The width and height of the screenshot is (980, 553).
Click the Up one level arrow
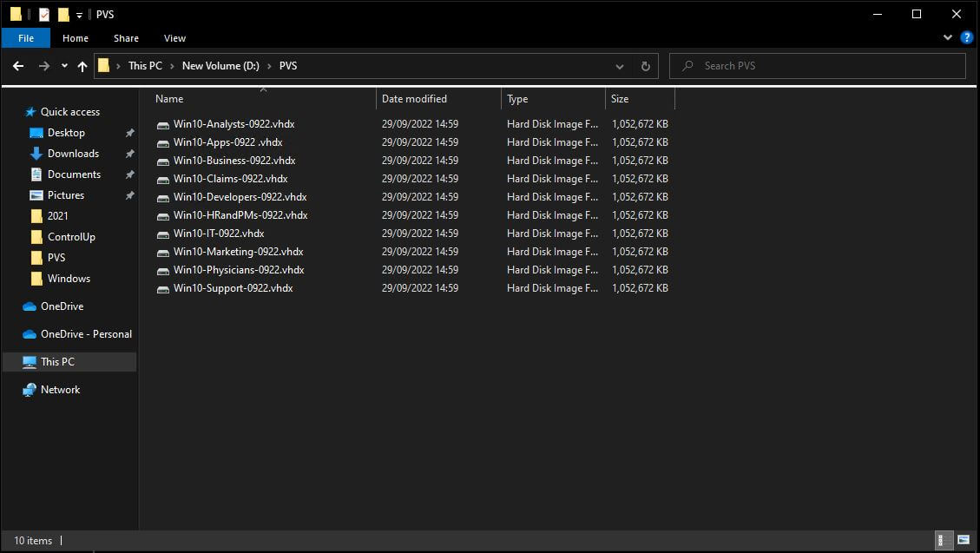tap(82, 65)
